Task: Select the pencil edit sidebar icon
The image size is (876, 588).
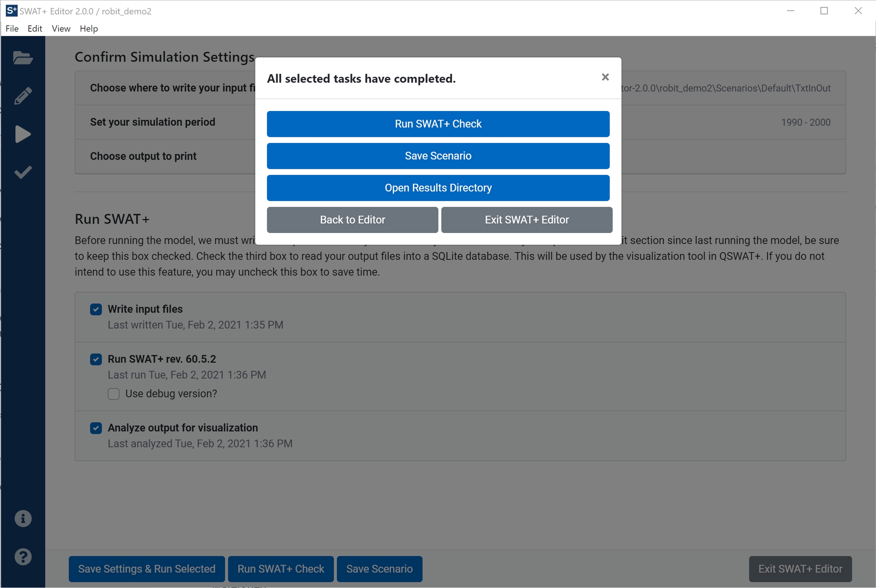Action: point(22,96)
